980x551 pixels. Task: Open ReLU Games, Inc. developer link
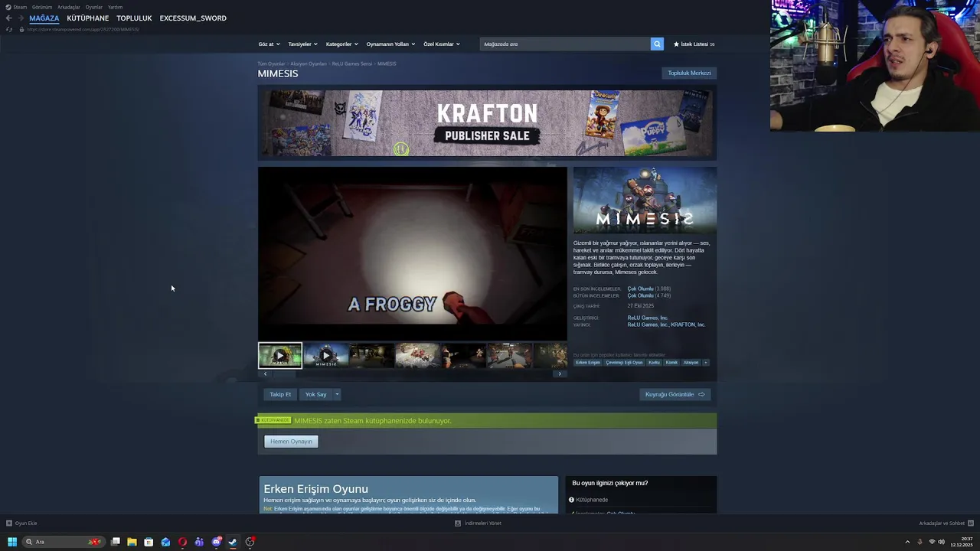[648, 318]
